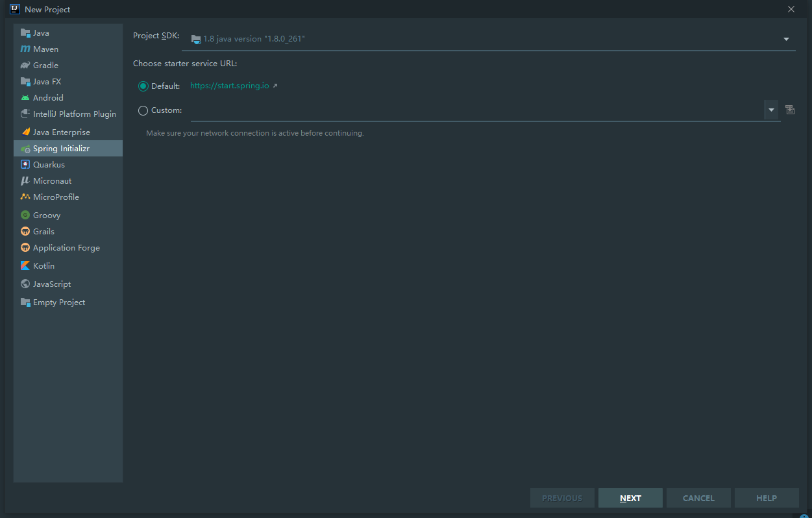
Task: Enable the Custom starter URL radio button
Action: coord(143,110)
